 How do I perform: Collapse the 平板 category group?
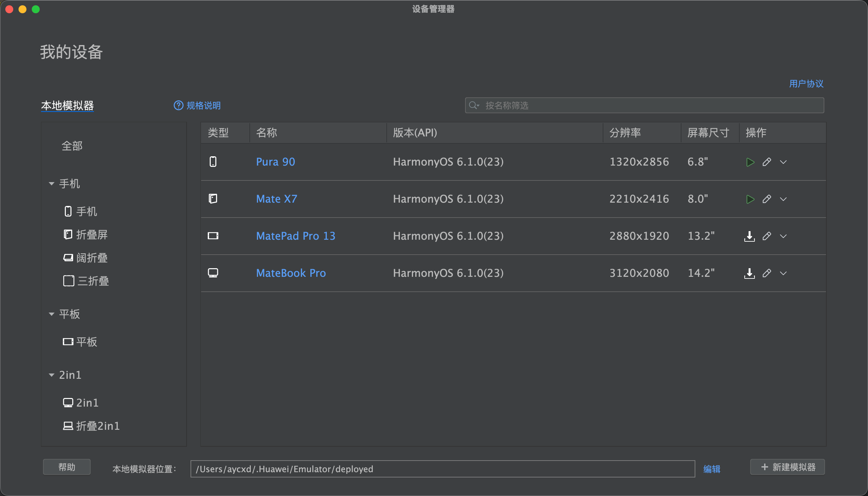51,314
